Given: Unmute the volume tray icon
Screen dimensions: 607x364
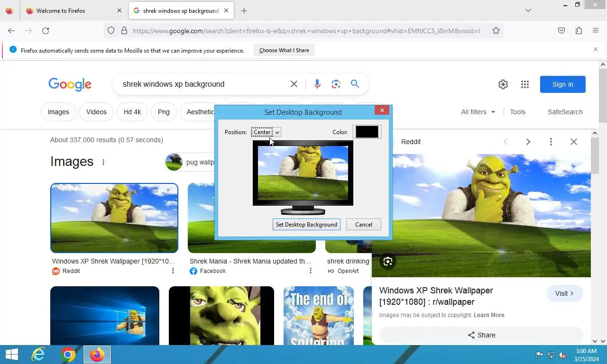Looking at the screenshot, I should [562, 355].
